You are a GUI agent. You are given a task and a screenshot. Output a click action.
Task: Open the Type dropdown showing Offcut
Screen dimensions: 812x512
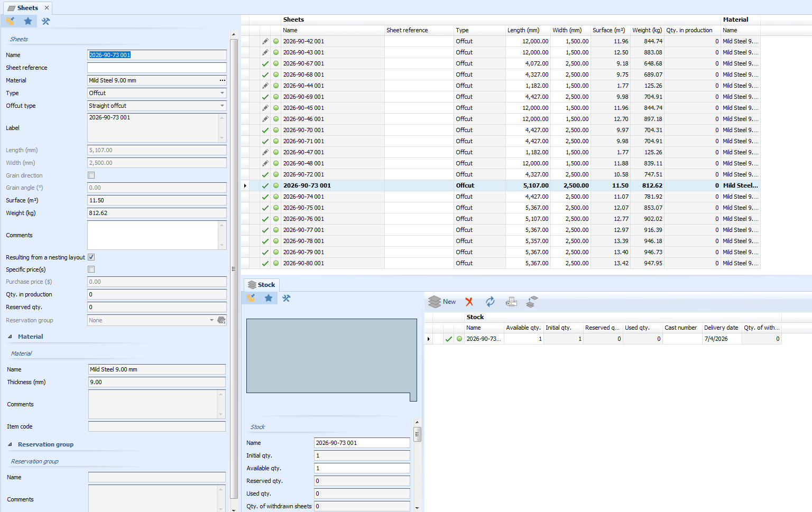222,93
